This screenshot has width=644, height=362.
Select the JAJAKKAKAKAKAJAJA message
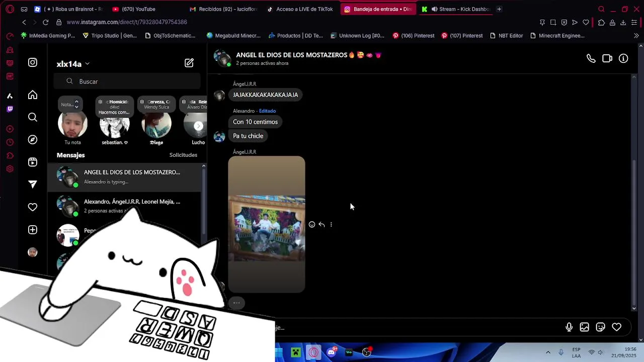click(265, 95)
